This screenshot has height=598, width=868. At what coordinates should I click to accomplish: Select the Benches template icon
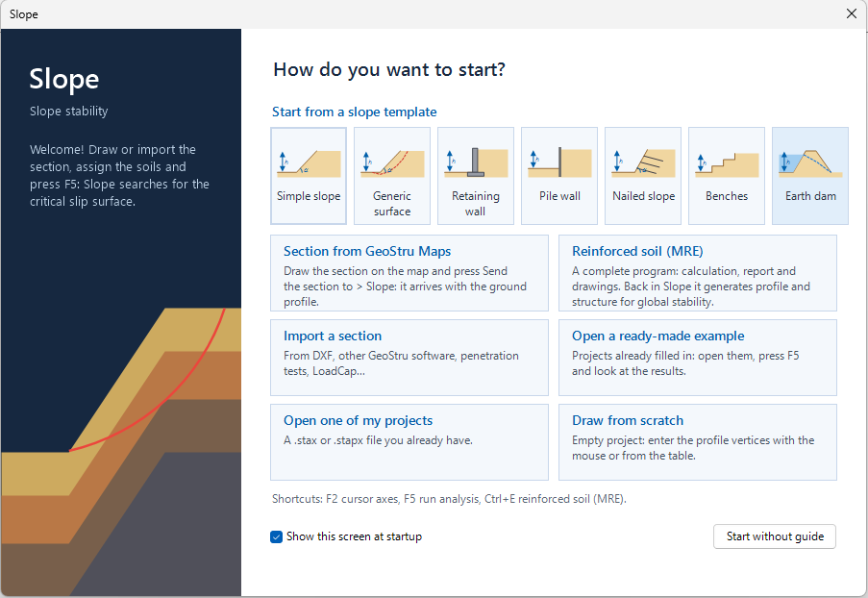tap(727, 176)
